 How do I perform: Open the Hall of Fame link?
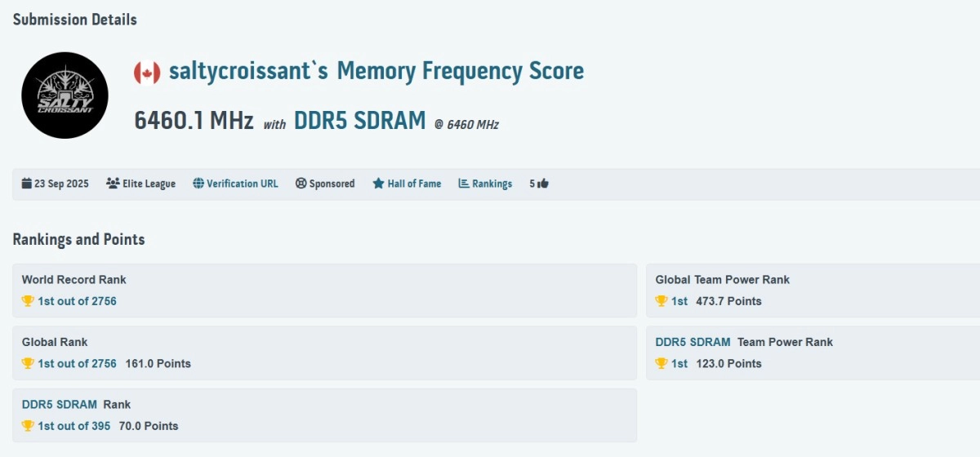pos(414,184)
